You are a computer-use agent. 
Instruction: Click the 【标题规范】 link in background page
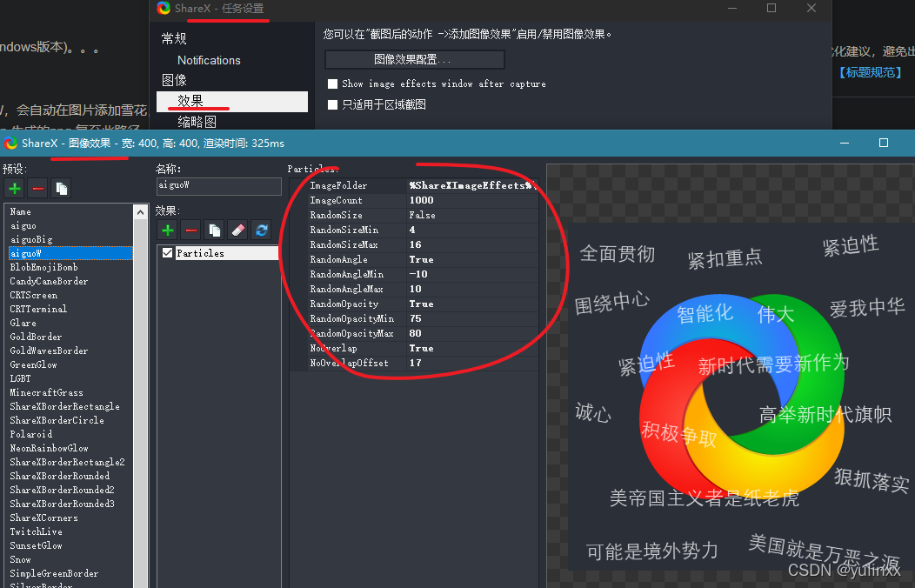point(870,72)
